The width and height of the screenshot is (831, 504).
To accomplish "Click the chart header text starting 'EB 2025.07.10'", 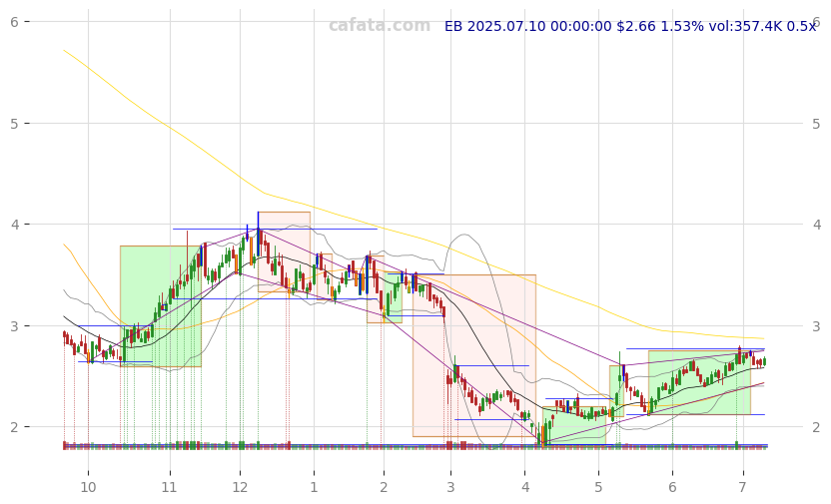I will (629, 26).
